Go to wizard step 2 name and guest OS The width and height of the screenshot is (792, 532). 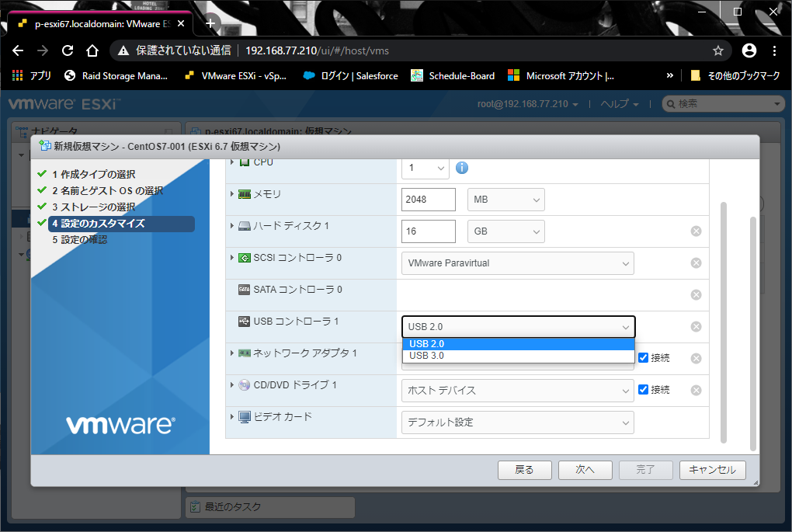click(x=108, y=191)
